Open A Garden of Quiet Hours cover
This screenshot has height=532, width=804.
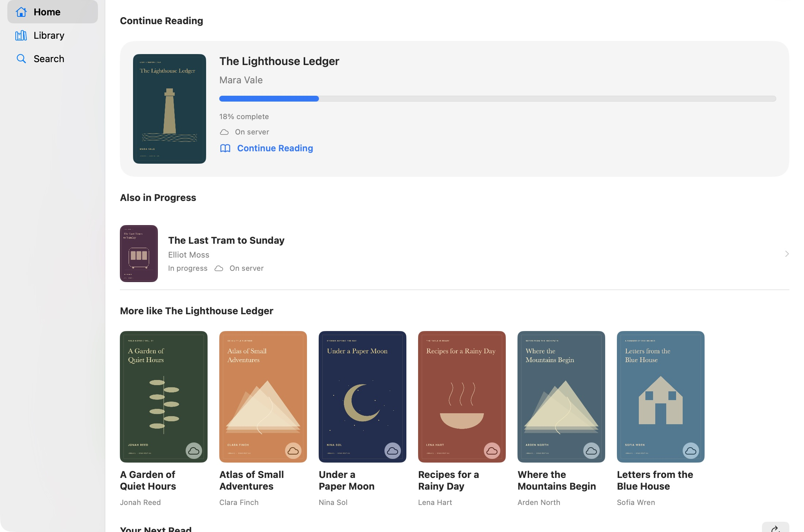click(x=164, y=397)
